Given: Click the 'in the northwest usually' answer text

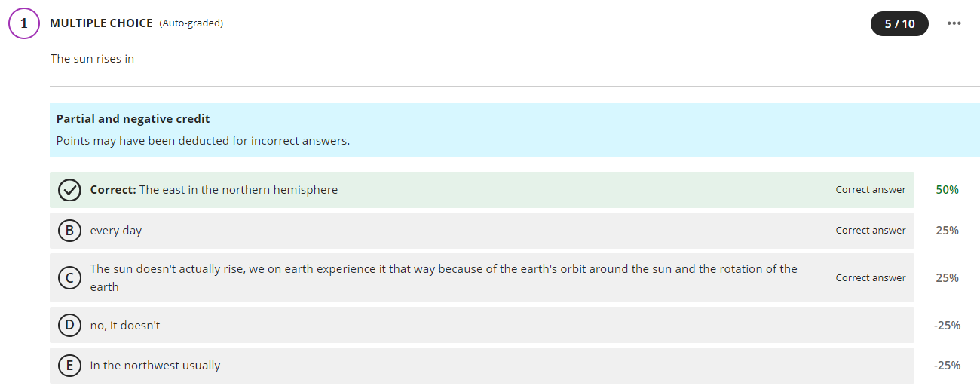Looking at the screenshot, I should (155, 366).
